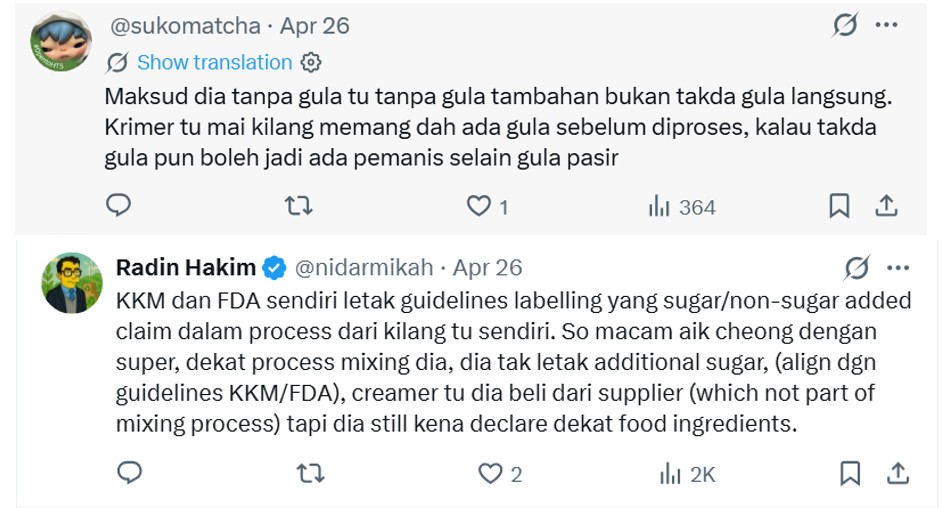Like the sukomatcha tweet
Viewport: 943px width, 508px height.
pos(479,206)
